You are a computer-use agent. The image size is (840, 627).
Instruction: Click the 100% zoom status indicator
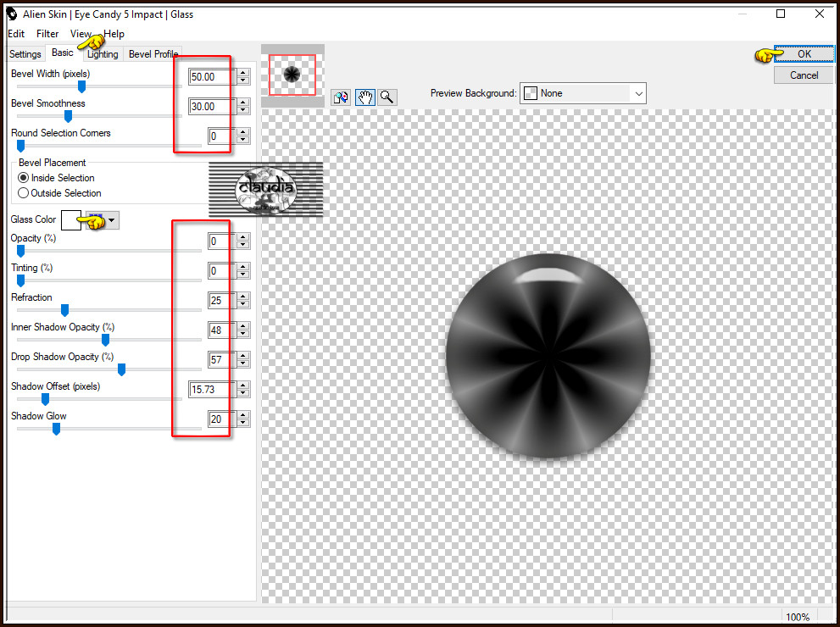(x=798, y=618)
